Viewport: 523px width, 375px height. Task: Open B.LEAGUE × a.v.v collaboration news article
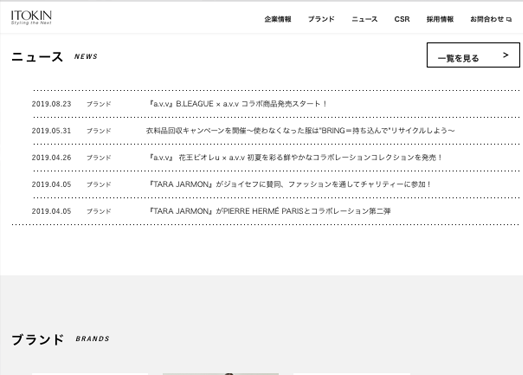[238, 104]
